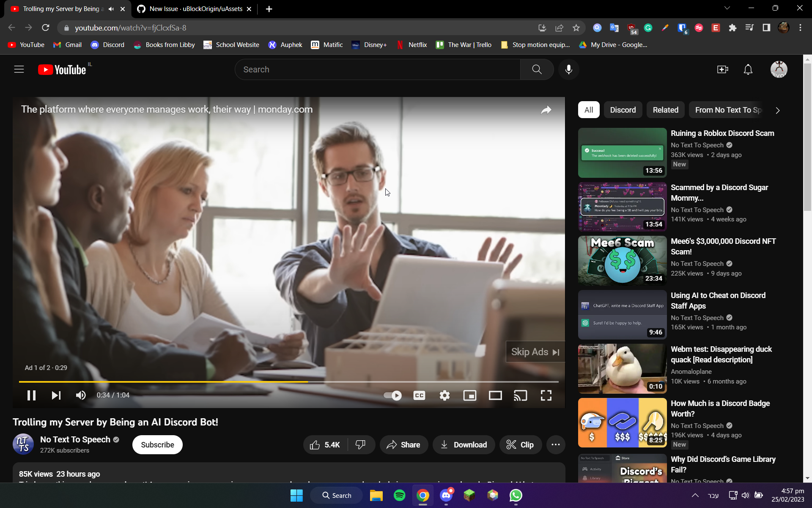Pause the playing ad
The image size is (812, 508).
[31, 395]
